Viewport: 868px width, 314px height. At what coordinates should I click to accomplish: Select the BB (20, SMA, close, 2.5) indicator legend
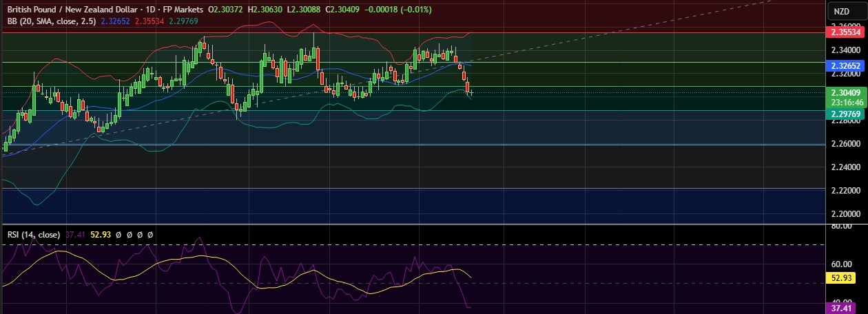click(52, 21)
